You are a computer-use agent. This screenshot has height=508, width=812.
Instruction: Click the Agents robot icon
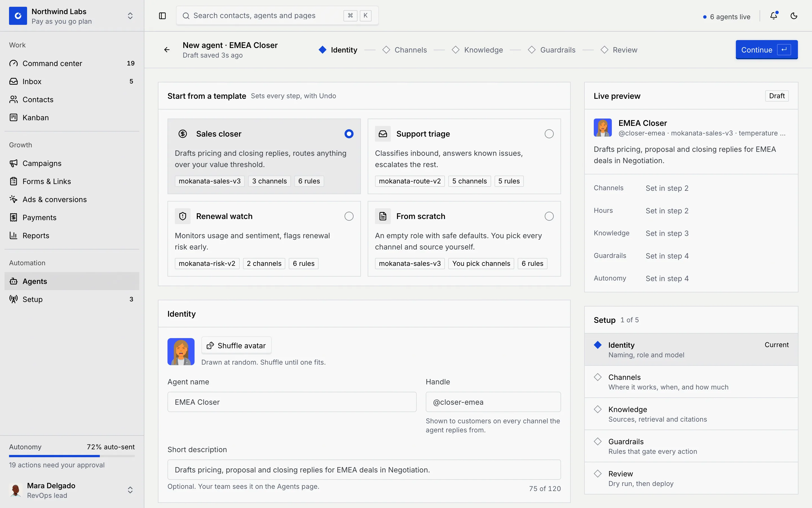pyautogui.click(x=14, y=281)
